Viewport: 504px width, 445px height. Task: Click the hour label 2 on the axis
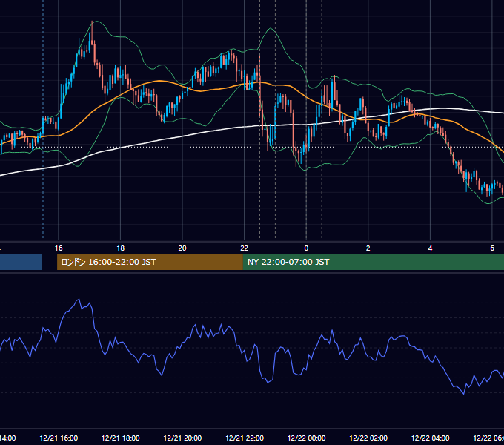tap(368, 248)
